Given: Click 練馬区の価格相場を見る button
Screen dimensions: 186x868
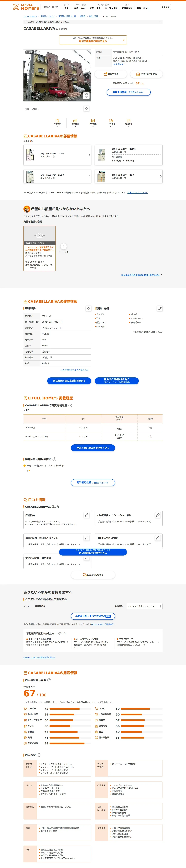Looking at the screenshot, I should click(117, 381).
